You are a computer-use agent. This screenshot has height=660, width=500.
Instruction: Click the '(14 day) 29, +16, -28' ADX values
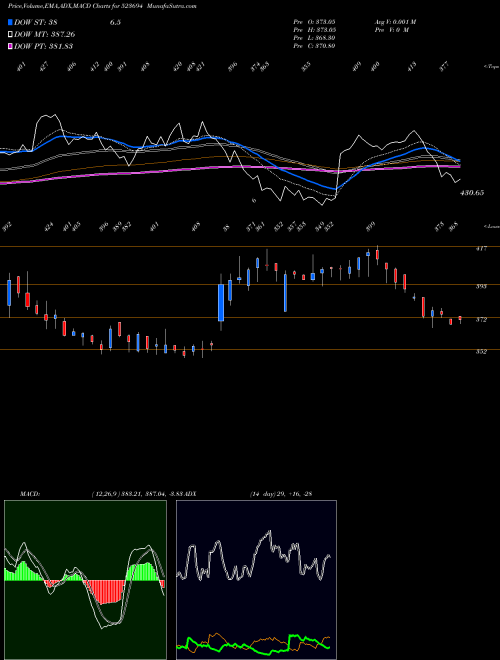pyautogui.click(x=281, y=494)
